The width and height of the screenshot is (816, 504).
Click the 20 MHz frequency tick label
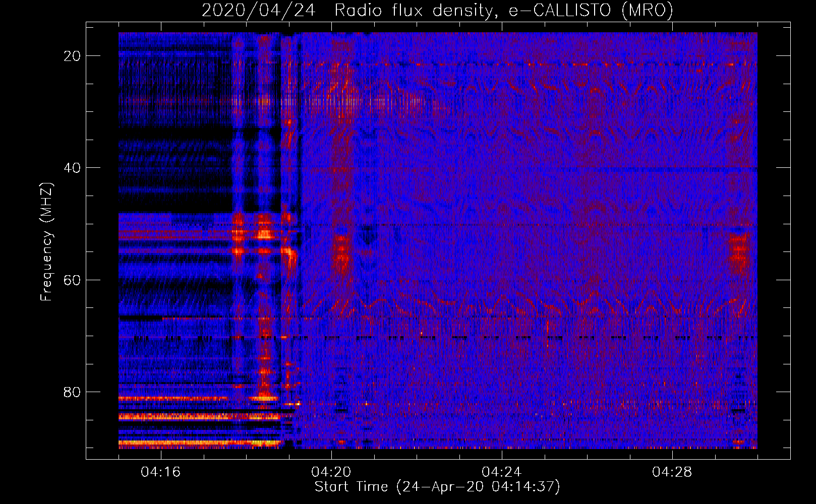(72, 56)
